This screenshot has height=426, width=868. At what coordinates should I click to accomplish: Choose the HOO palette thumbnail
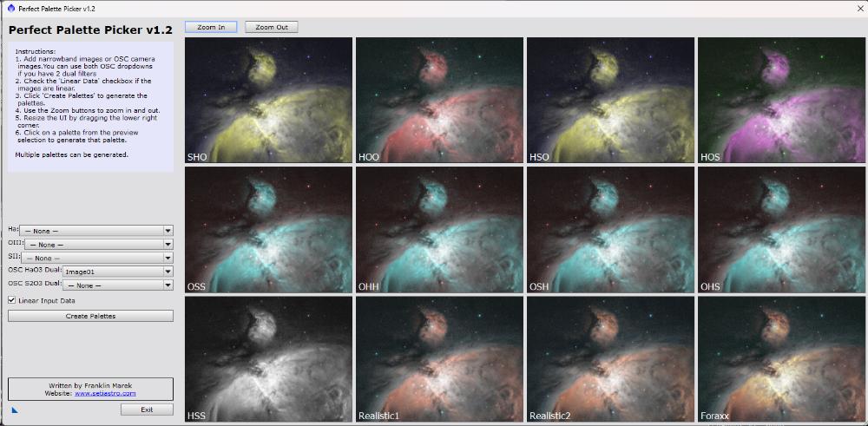click(x=439, y=100)
